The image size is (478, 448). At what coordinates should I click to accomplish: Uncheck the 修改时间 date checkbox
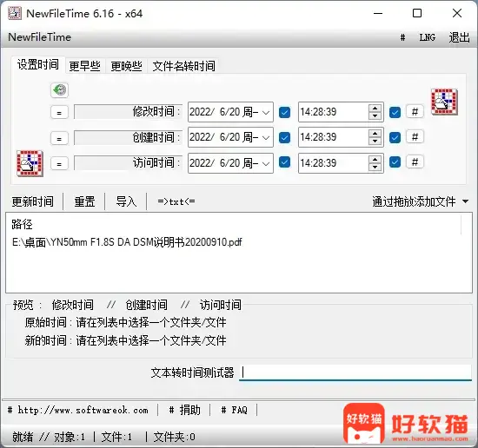tap(285, 112)
